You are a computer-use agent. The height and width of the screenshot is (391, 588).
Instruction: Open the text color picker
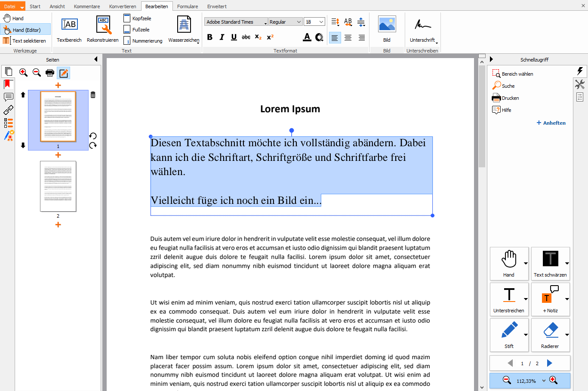pos(307,37)
